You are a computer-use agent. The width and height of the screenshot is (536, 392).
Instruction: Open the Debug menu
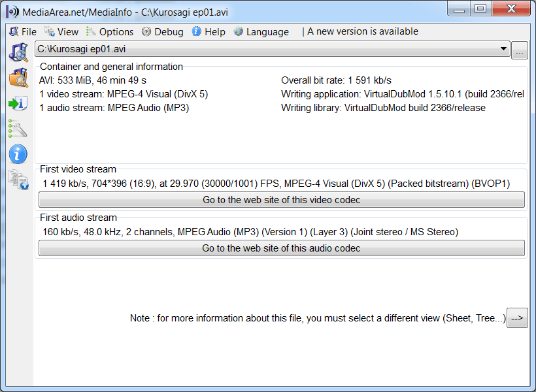pos(162,32)
